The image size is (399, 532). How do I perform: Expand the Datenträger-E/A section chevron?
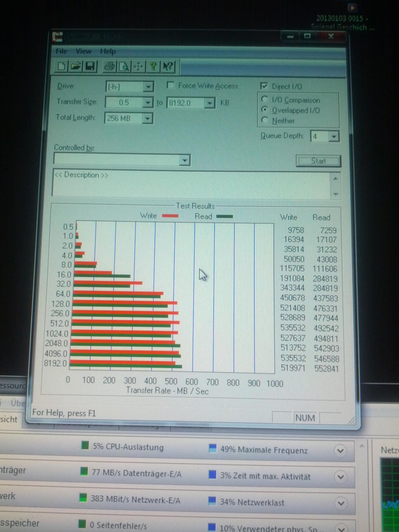click(x=340, y=477)
